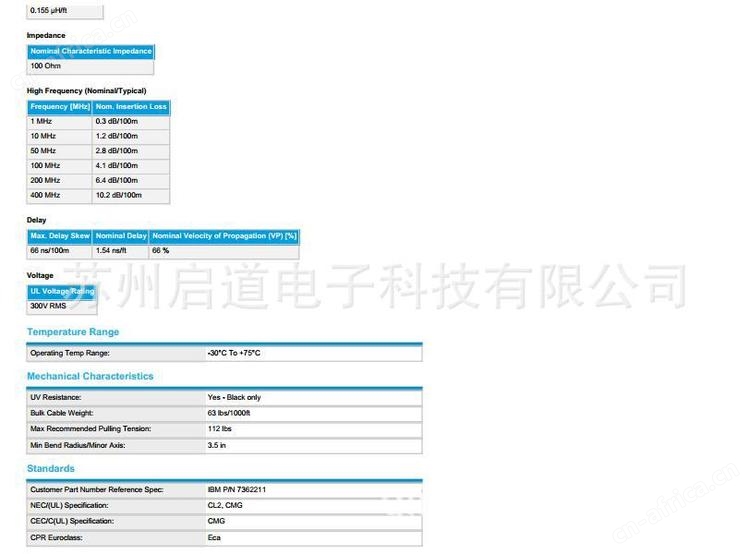This screenshot has height=554, width=750.
Task: Click the 'Voltage' section label
Action: point(40,276)
